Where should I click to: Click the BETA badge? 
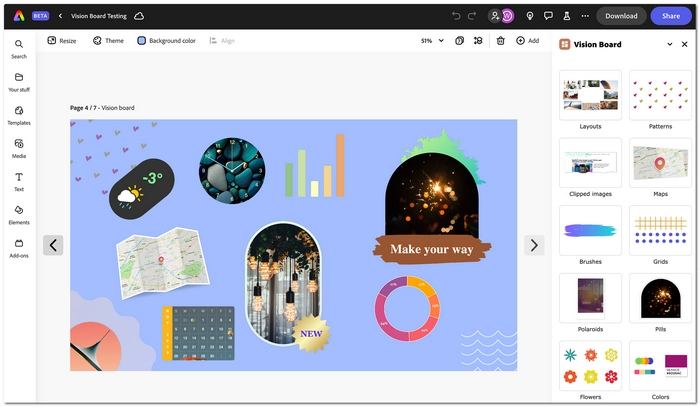tap(40, 16)
